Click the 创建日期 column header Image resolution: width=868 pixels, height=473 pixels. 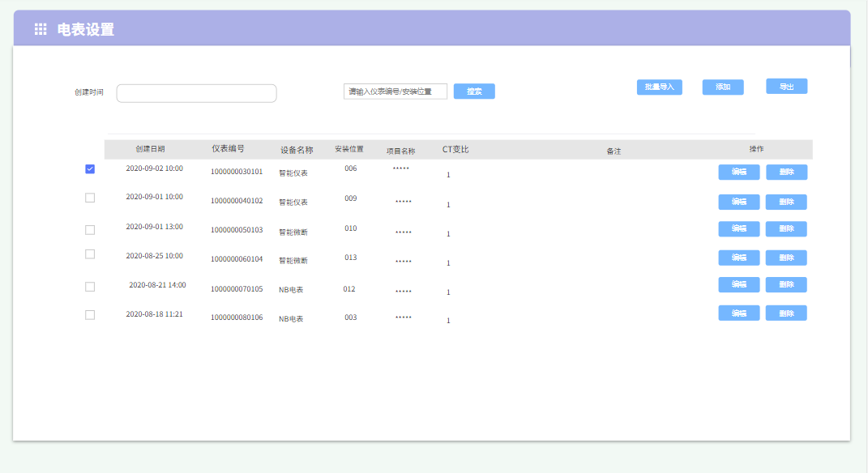pyautogui.click(x=150, y=149)
